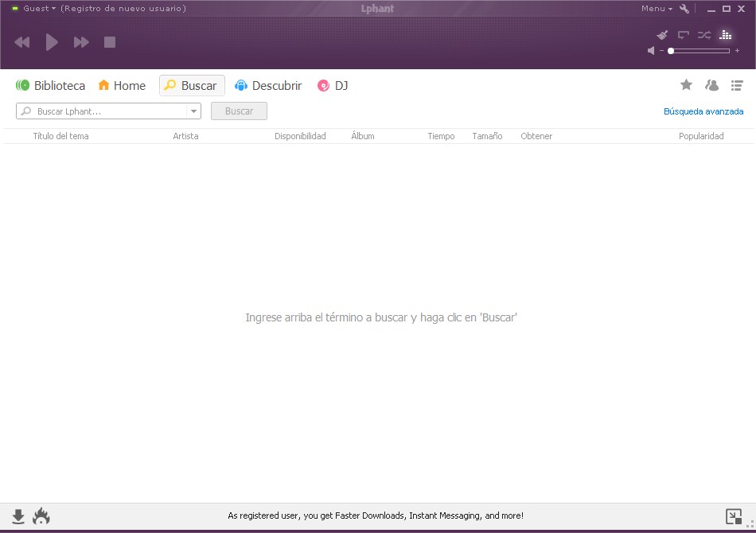Select the Buscar tab
This screenshot has width=756, height=533.
pos(192,86)
